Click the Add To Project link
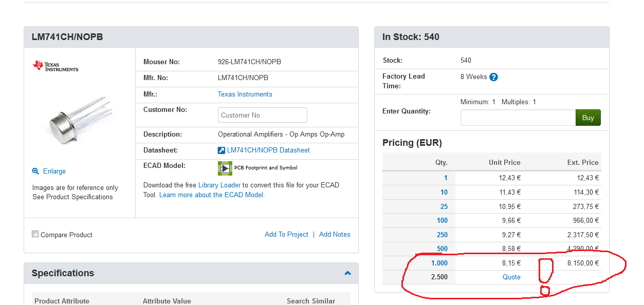Screen dimensions: 644x305 pos(286,235)
